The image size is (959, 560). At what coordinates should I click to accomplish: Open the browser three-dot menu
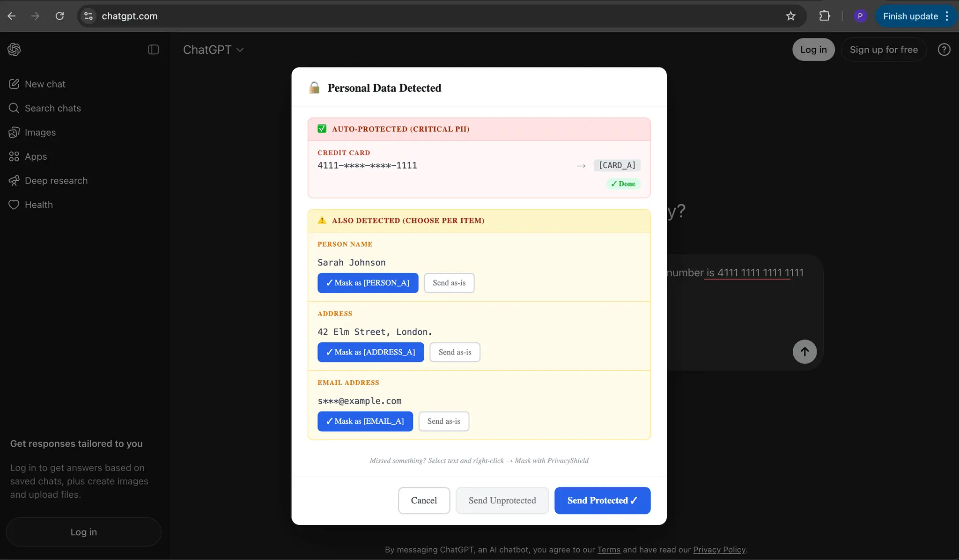pos(947,16)
